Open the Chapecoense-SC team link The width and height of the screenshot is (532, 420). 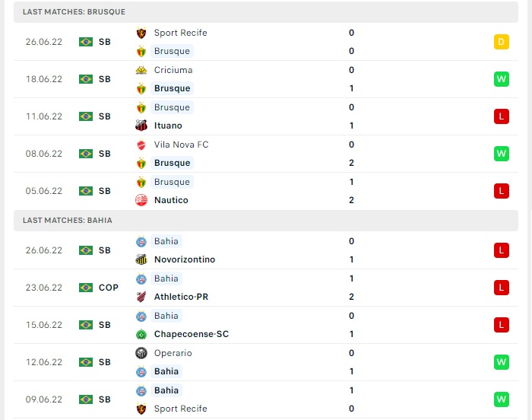point(192,334)
